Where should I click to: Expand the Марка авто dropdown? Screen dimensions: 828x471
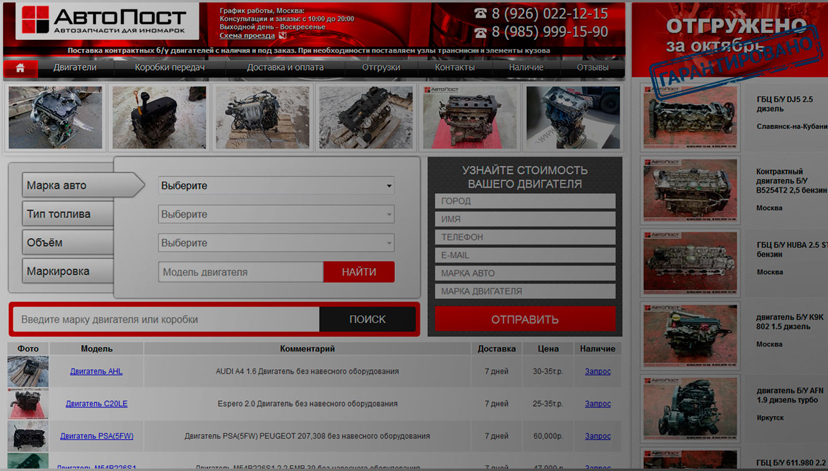click(x=276, y=185)
